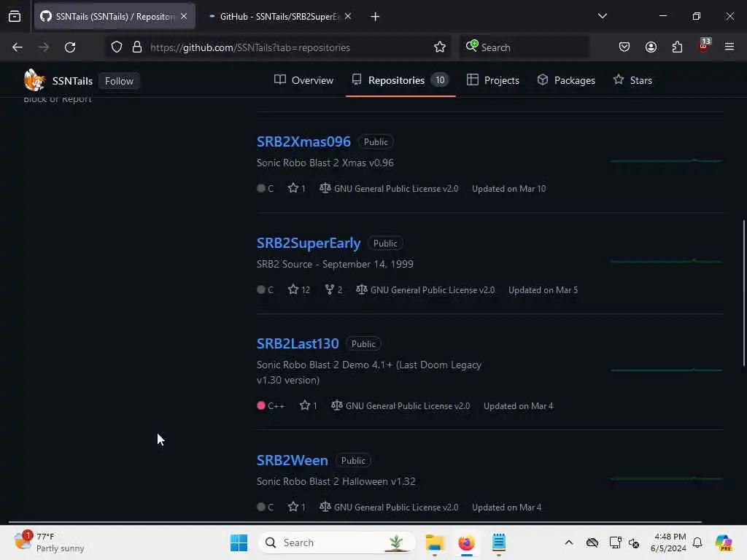The height and width of the screenshot is (560, 747).
Task: Open the Firefox account icon
Action: click(x=651, y=47)
